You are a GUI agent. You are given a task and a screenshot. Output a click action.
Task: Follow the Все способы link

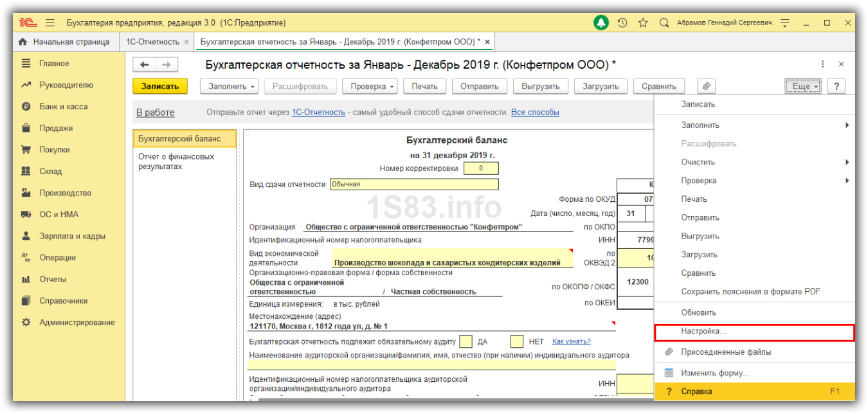click(535, 113)
